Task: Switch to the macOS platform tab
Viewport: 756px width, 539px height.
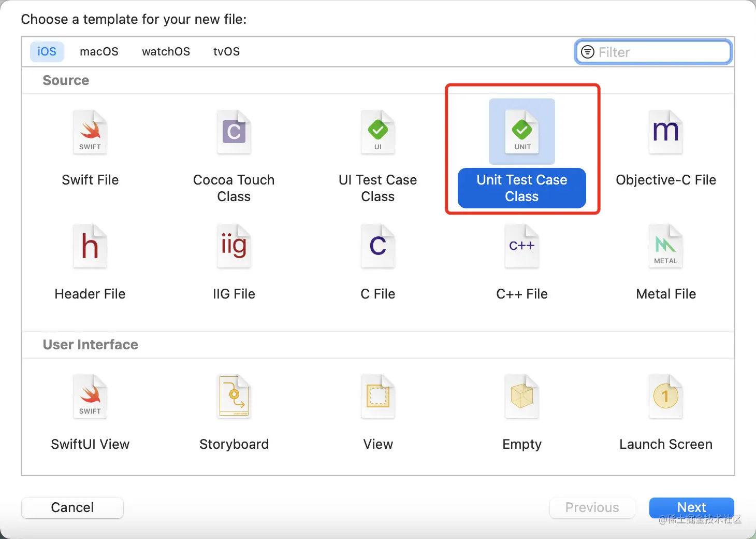Action: click(x=99, y=52)
